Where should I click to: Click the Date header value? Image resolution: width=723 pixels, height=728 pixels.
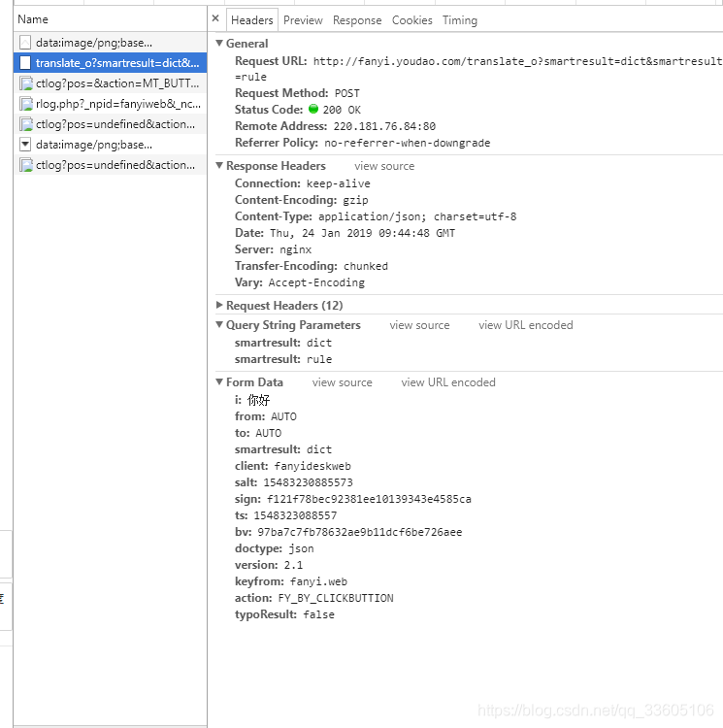click(x=362, y=233)
